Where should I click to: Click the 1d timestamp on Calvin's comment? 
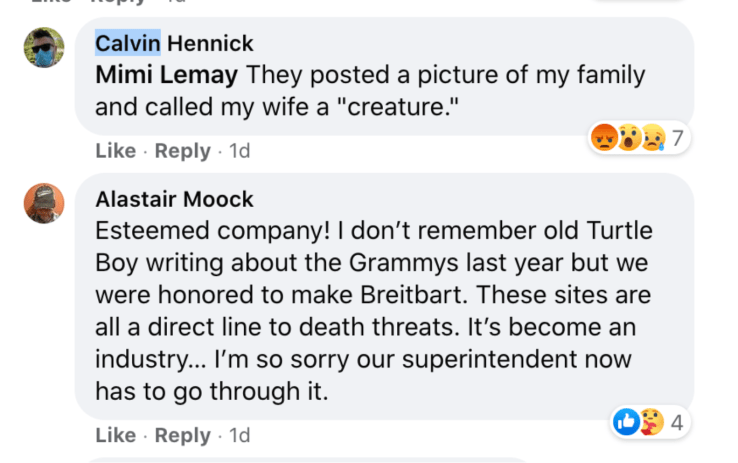click(240, 151)
